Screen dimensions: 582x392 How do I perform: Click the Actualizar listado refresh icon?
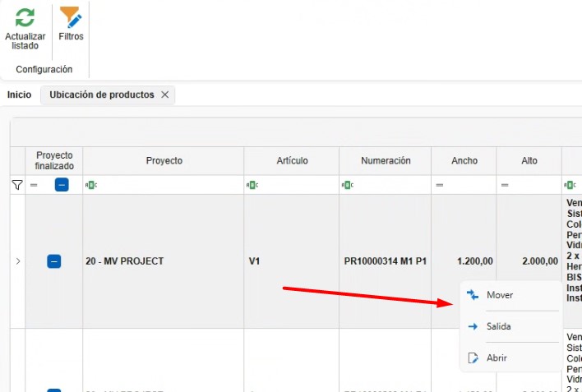25,18
